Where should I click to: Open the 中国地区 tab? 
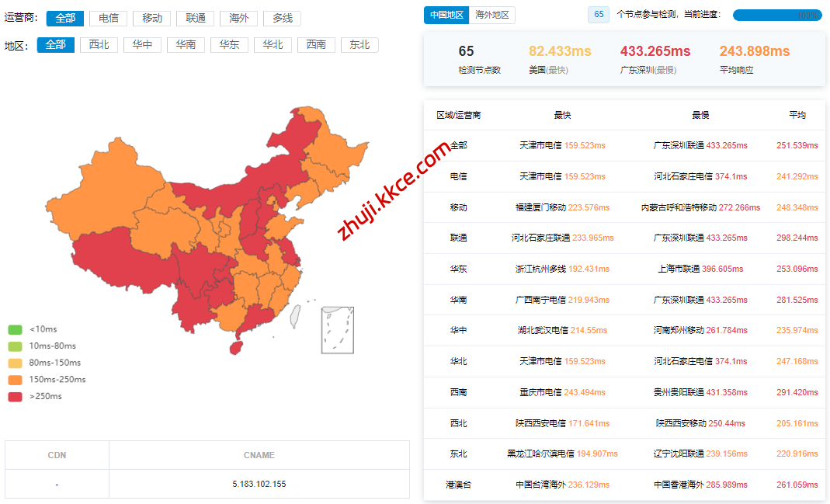pyautogui.click(x=446, y=15)
